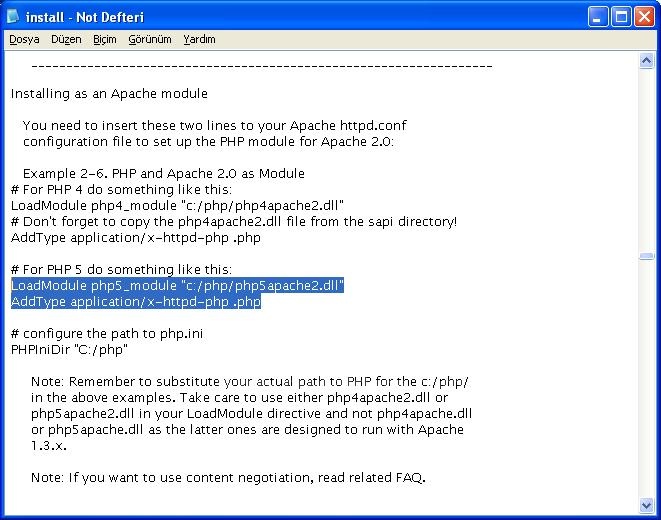Open the Yardım menu
This screenshot has height=520, width=661.
click(199, 40)
